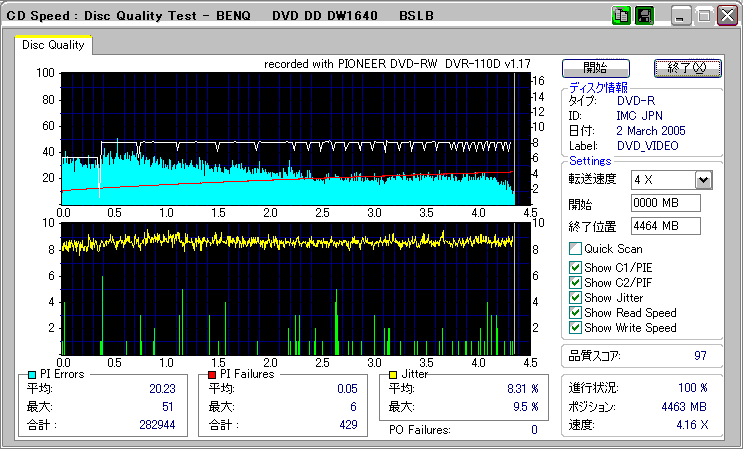Uncheck Show Read Speed
The height and width of the screenshot is (449, 743).
pos(575,313)
